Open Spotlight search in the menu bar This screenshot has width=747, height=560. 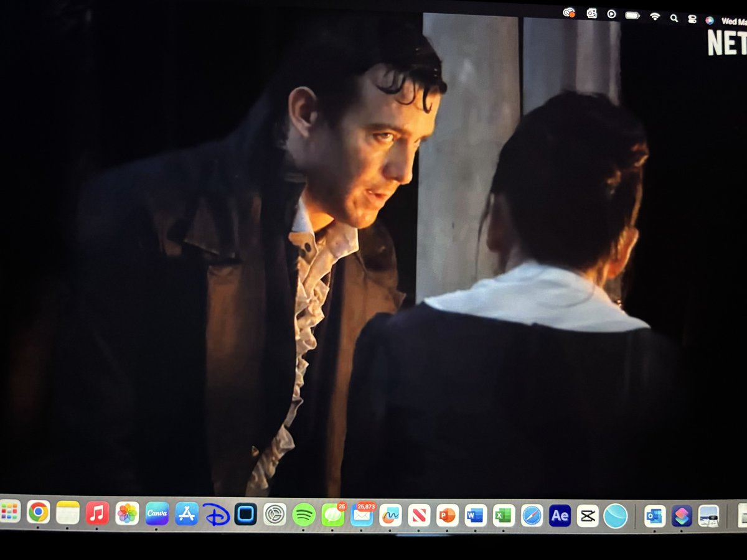coord(674,17)
